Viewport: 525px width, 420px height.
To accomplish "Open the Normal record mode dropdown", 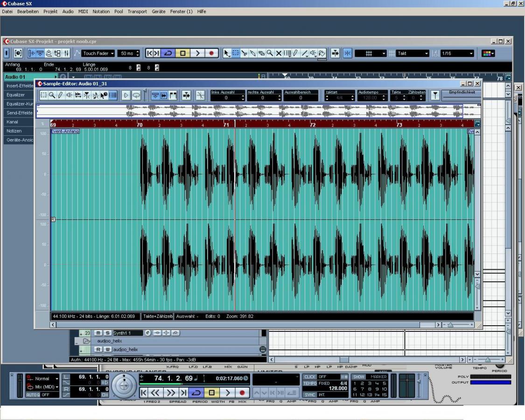I will point(47,378).
